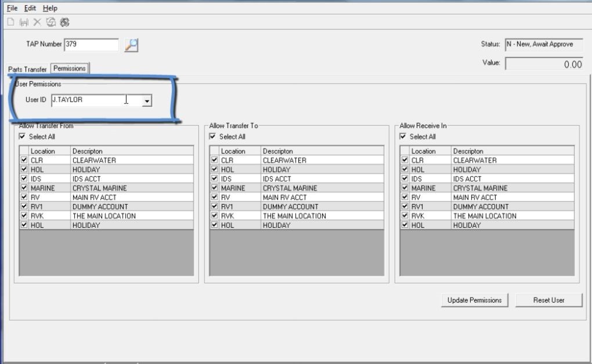Uncheck IDS in Allow Transfer From
The height and width of the screenshot is (364, 592).
coord(24,179)
